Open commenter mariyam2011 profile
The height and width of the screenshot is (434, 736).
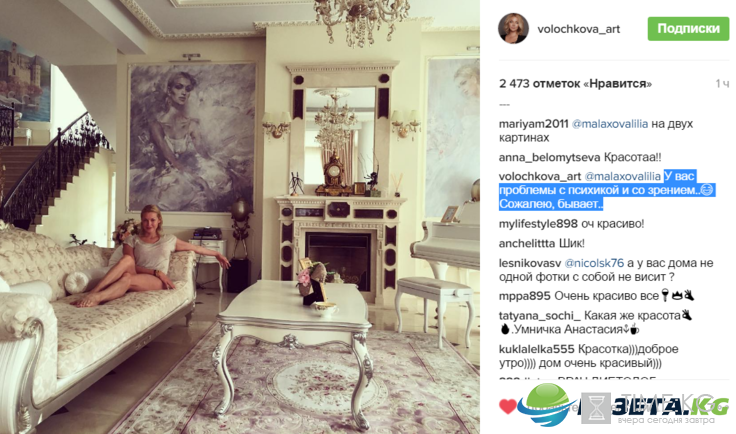(534, 124)
